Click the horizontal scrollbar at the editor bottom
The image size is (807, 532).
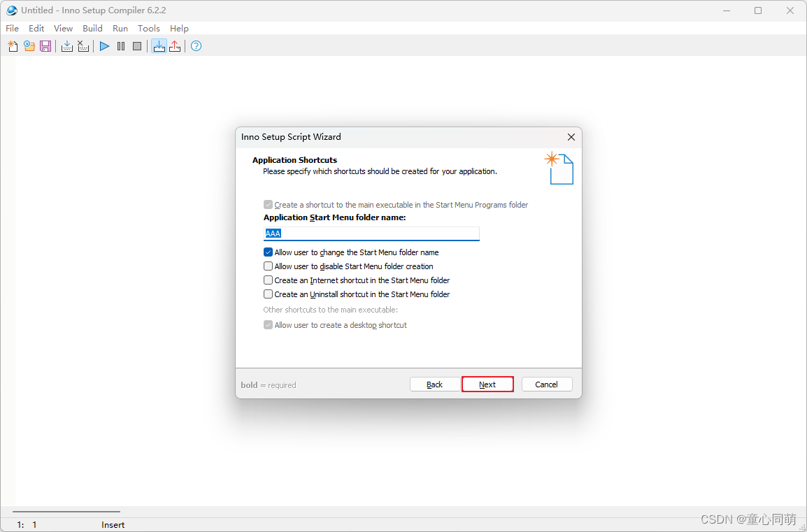pyautogui.click(x=66, y=512)
